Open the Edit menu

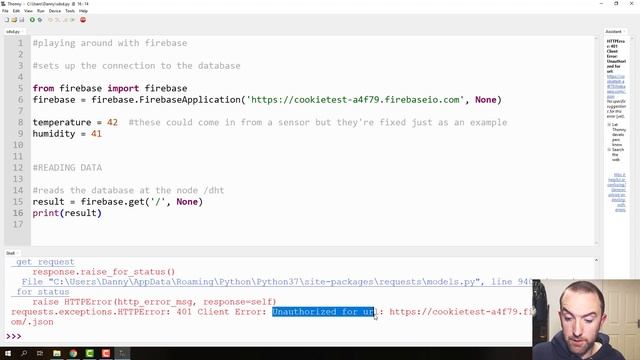tap(16, 11)
